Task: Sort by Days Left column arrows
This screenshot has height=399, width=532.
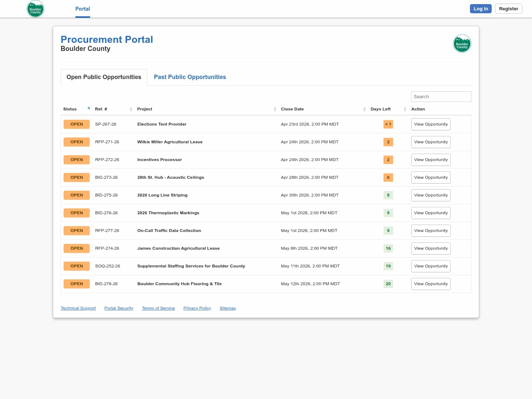Action: tap(405, 109)
